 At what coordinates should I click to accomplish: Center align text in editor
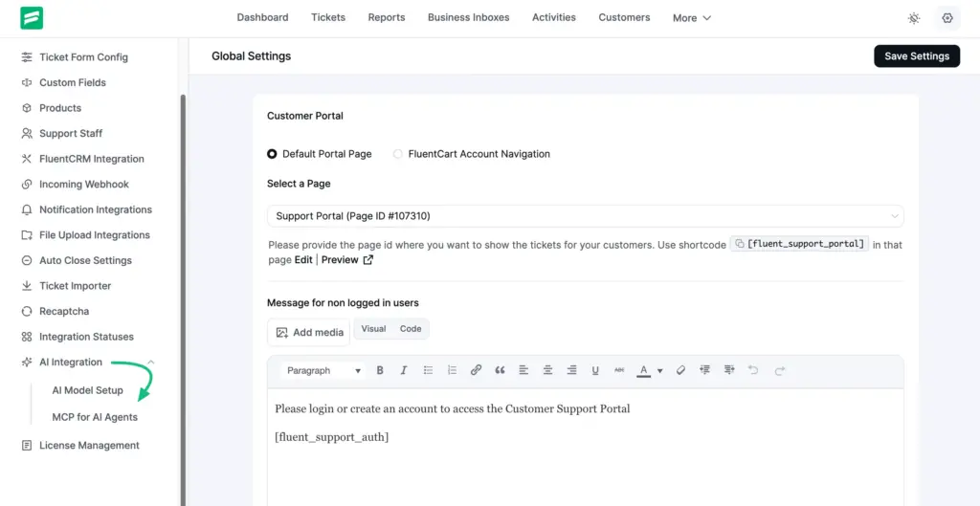[547, 370]
